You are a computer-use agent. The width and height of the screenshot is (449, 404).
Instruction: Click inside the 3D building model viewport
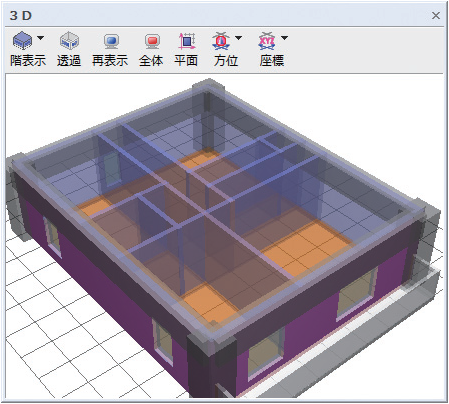click(x=224, y=236)
